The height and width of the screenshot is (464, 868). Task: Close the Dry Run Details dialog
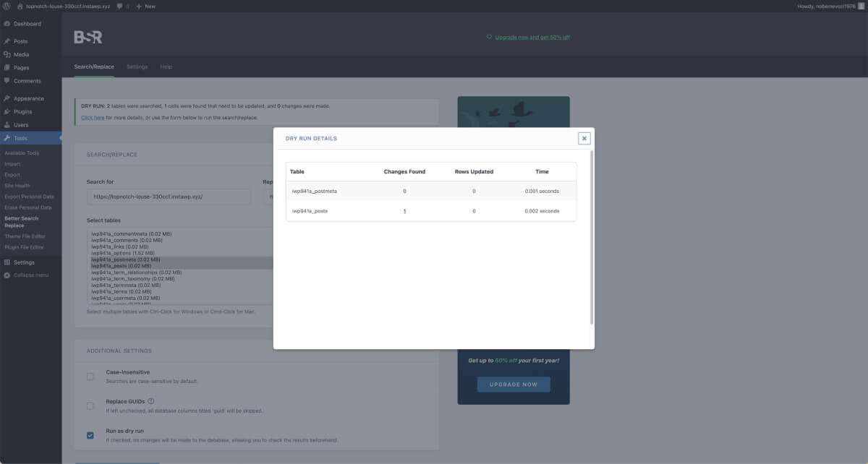[x=584, y=139]
